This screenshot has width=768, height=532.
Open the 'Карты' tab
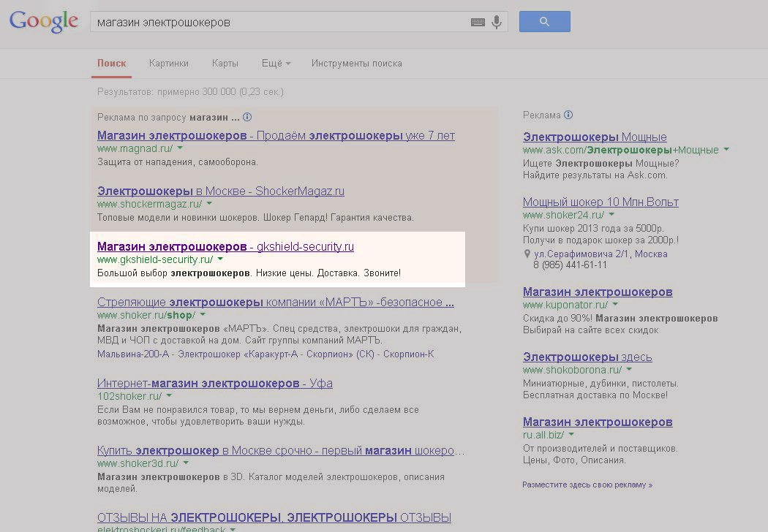pyautogui.click(x=225, y=63)
